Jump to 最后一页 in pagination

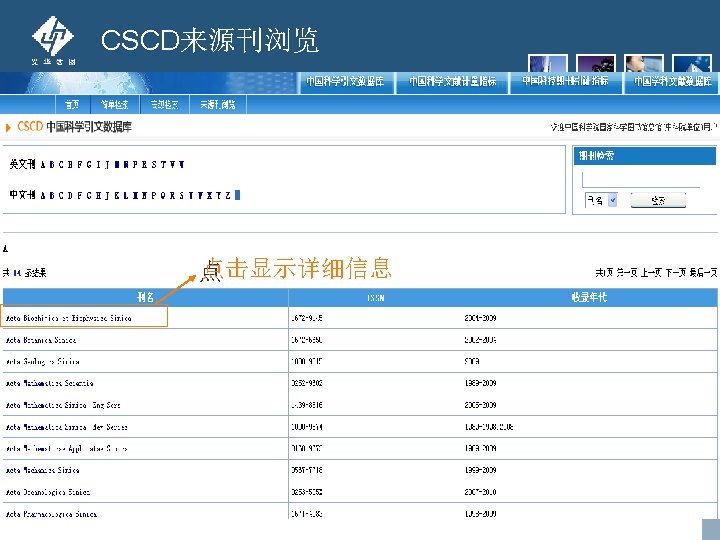coord(703,273)
